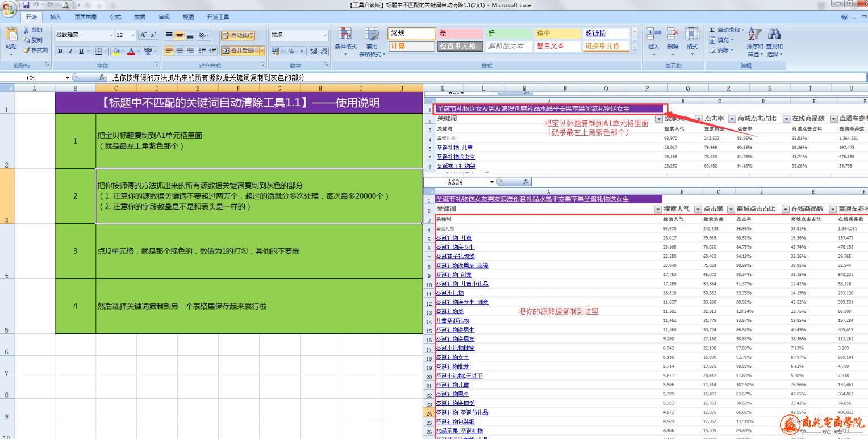Increase the decimal places
This screenshot has height=439, width=868.
(x=315, y=51)
